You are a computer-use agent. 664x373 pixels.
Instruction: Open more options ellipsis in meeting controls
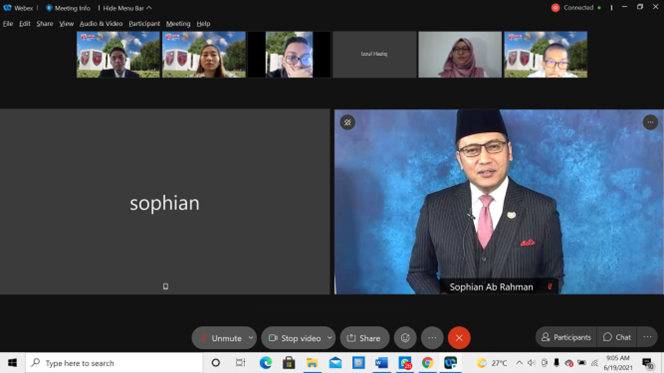tap(432, 338)
